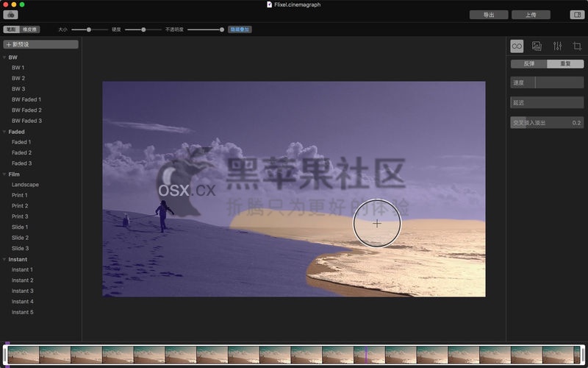Viewport: 588px width, 368px height.
Task: Click the presets filter icon button
Action: pyautogui.click(x=10, y=15)
